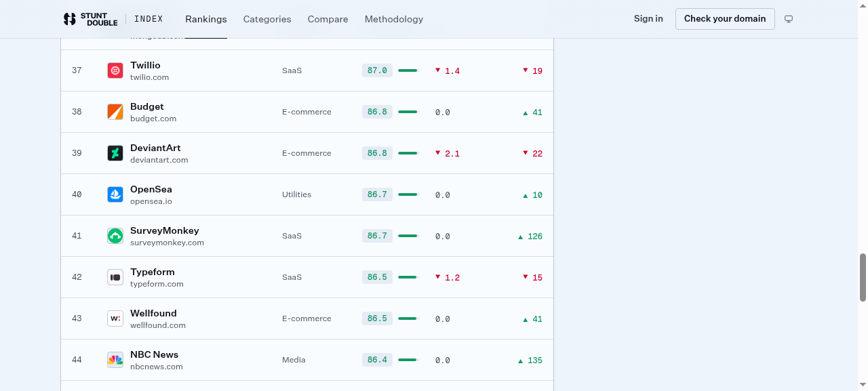
Task: Click OpenSea's 86.7 score badge
Action: tap(377, 194)
